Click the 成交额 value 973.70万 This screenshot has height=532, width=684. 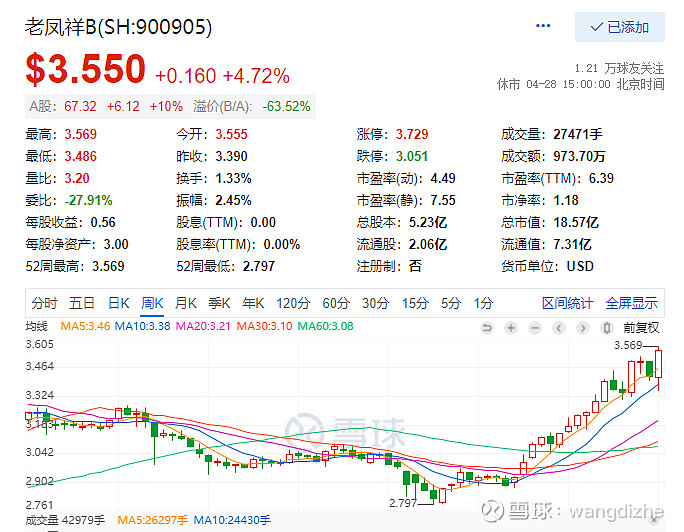click(x=579, y=156)
